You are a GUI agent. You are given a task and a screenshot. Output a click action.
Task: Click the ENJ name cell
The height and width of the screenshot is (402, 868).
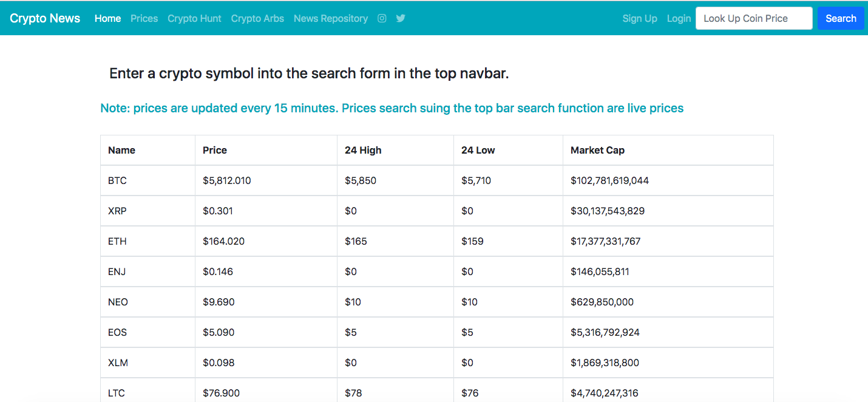click(147, 271)
